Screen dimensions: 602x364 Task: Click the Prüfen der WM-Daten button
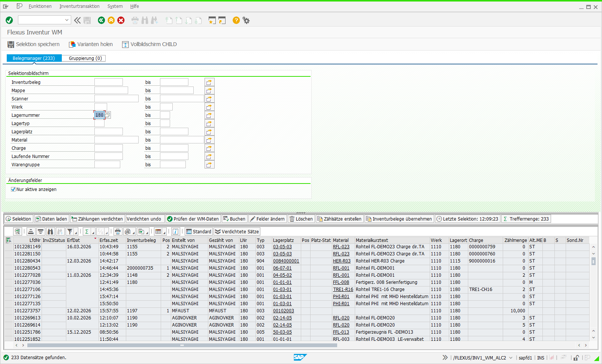point(193,219)
